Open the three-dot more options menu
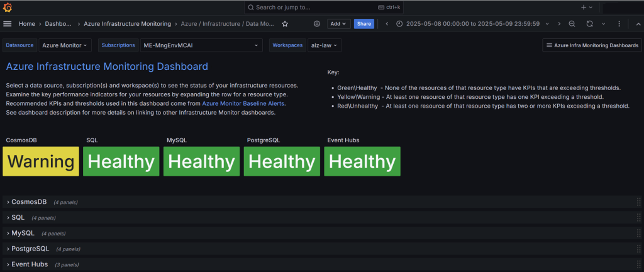This screenshot has height=272, width=644. pos(619,24)
